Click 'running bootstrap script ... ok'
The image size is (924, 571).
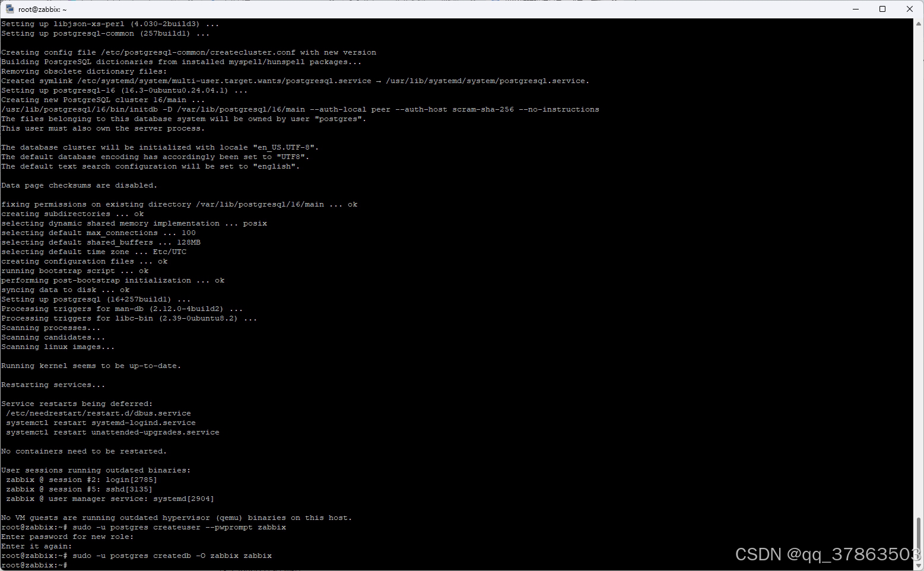(75, 271)
